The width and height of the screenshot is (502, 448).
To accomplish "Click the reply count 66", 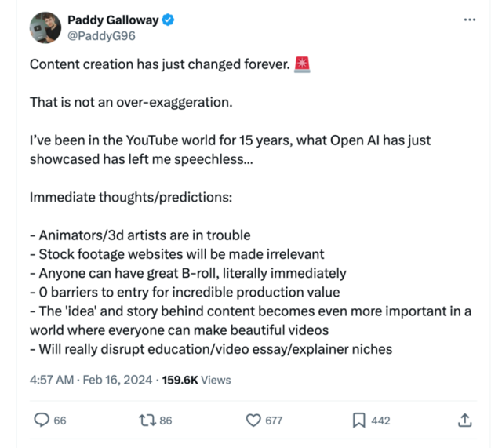I will 60,421.
